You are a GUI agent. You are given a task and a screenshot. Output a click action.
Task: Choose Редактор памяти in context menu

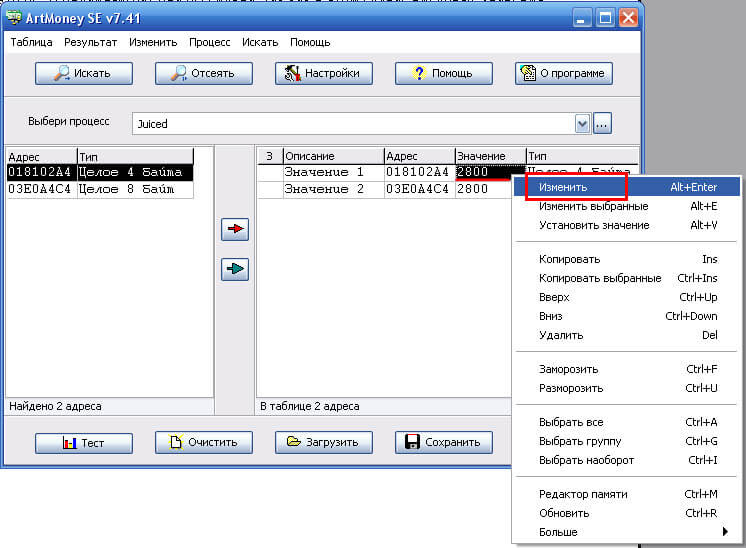[627, 494]
